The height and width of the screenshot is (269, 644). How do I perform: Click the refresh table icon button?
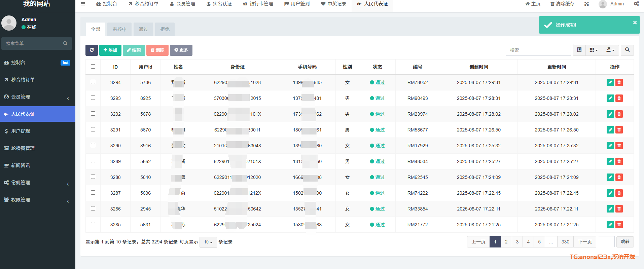click(92, 50)
